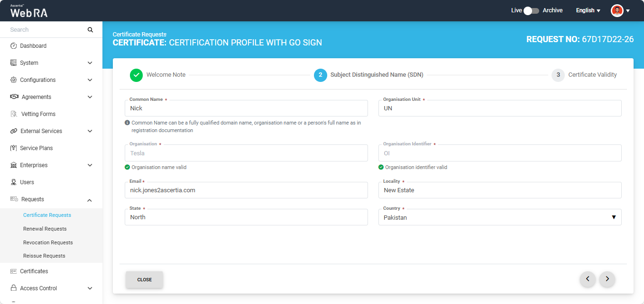The height and width of the screenshot is (304, 644).
Task: Go to next step with right arrow
Action: 607,279
